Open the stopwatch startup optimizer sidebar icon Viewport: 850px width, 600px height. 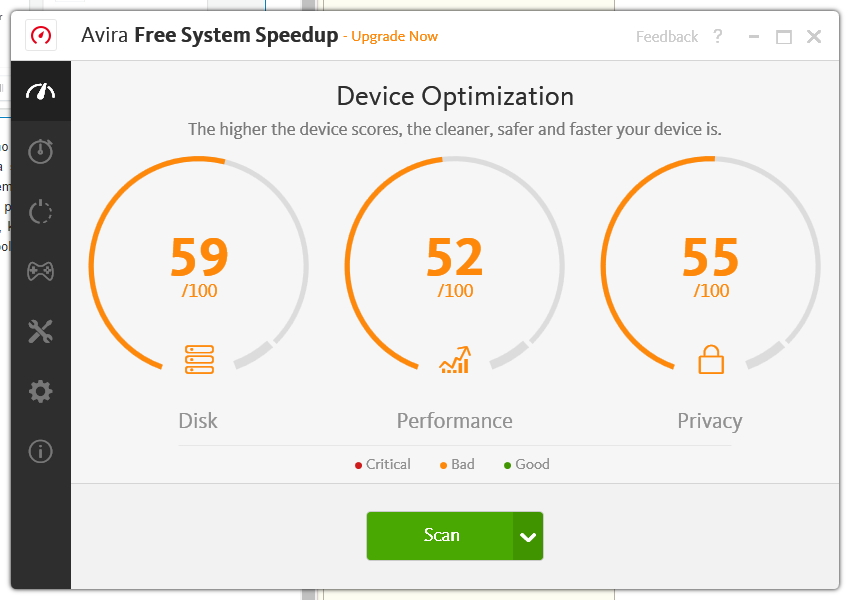click(41, 151)
